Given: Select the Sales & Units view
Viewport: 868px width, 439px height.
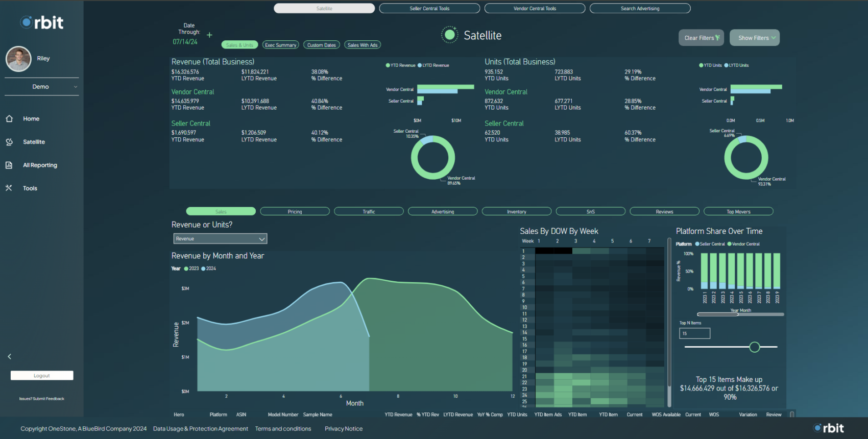Looking at the screenshot, I should point(239,45).
